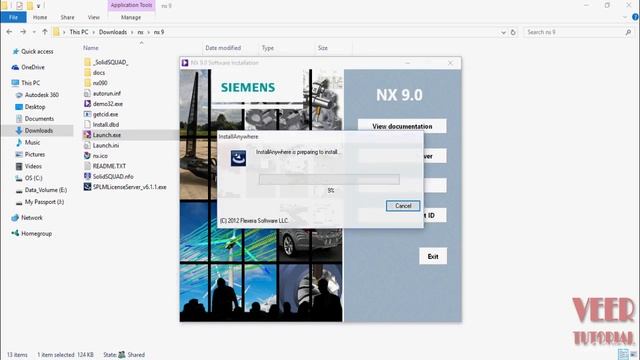Open the Home ribbon tab
Screen dimensions: 640x360
[x=40, y=18]
